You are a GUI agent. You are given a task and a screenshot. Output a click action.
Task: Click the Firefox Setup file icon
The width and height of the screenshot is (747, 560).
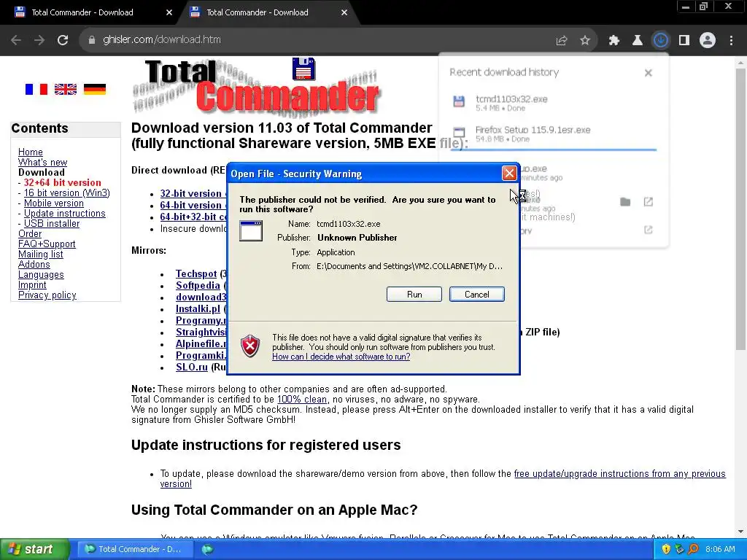click(x=459, y=133)
